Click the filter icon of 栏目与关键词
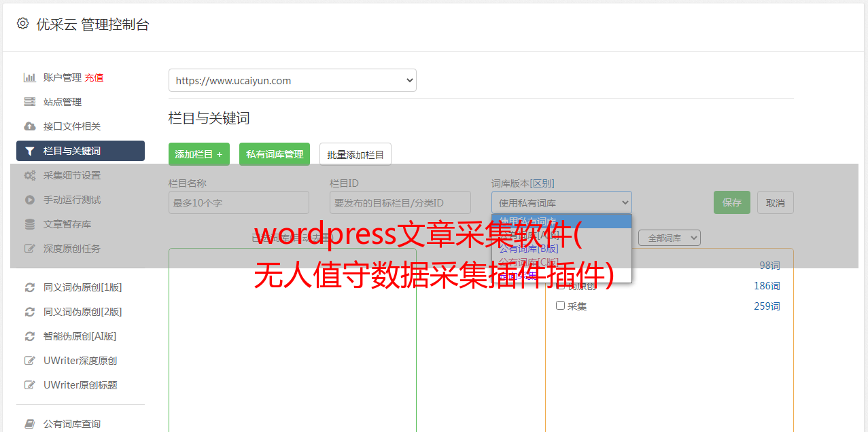The height and width of the screenshot is (432, 868). (x=30, y=151)
